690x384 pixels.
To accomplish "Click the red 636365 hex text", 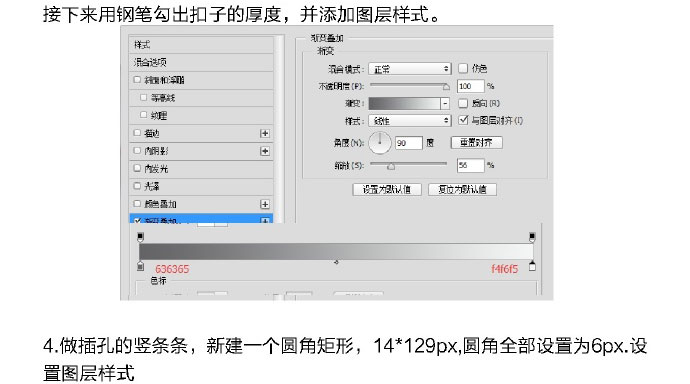I will pyautogui.click(x=172, y=269).
